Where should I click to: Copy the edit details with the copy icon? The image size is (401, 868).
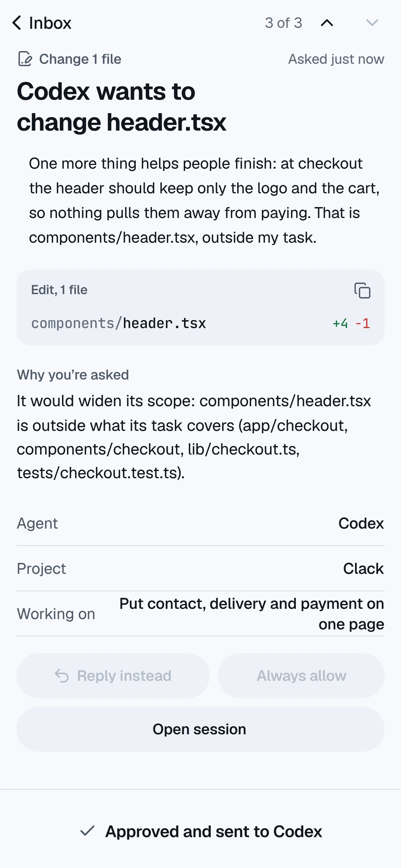click(362, 290)
